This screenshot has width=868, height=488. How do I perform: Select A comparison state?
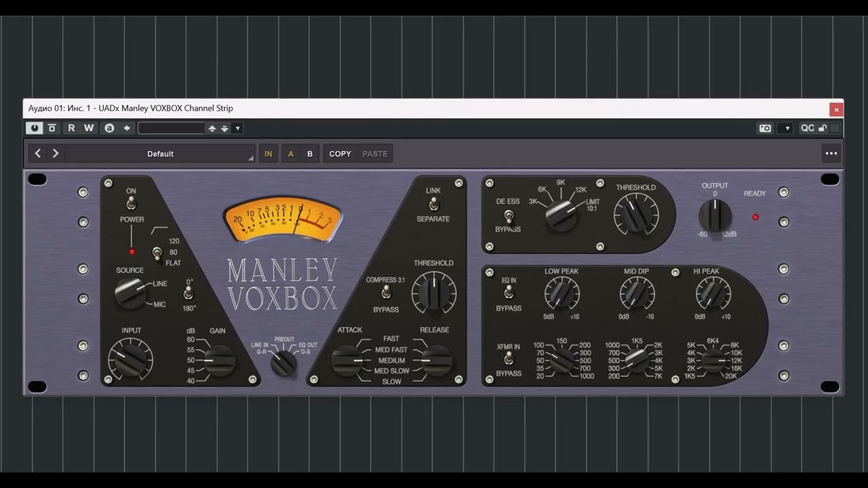pos(291,154)
